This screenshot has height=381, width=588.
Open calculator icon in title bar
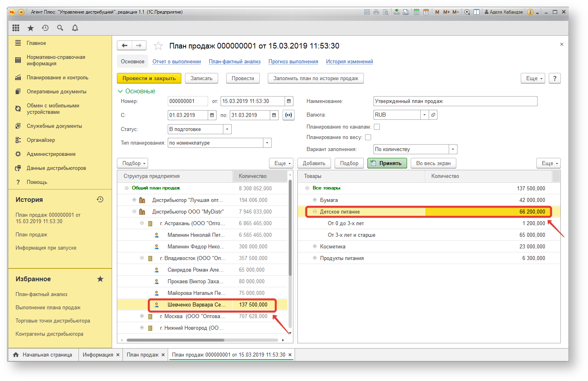(x=416, y=12)
